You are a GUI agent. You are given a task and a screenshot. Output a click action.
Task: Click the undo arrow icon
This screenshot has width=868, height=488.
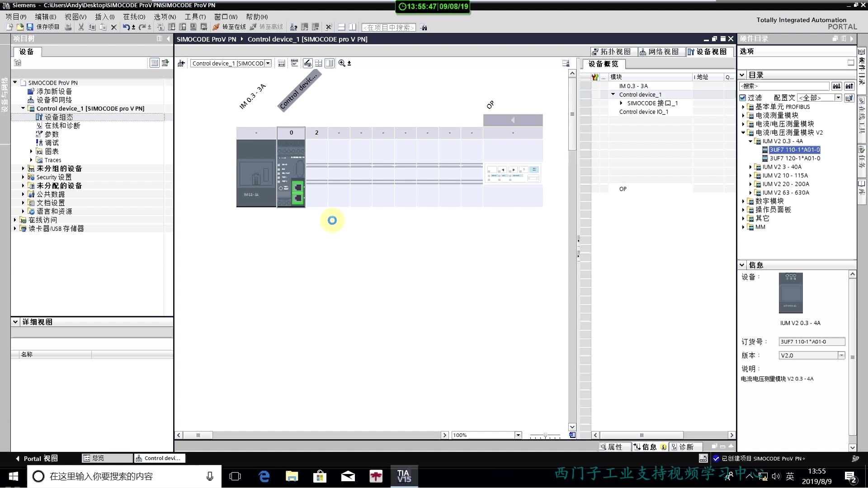point(126,27)
